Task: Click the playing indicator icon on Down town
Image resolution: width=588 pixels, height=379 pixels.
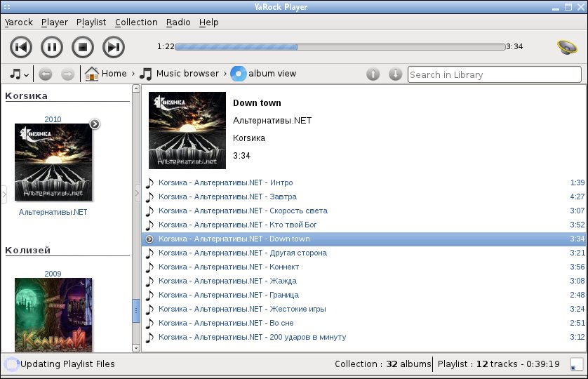Action: point(149,239)
